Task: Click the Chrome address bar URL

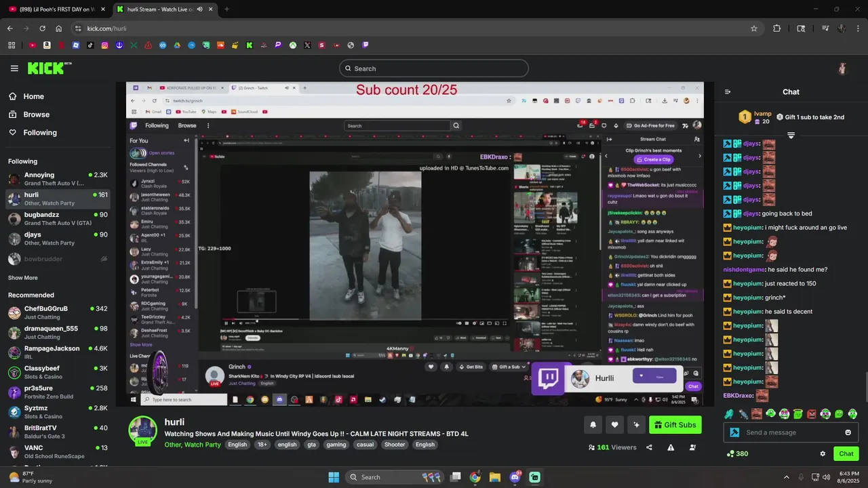Action: 106,28
